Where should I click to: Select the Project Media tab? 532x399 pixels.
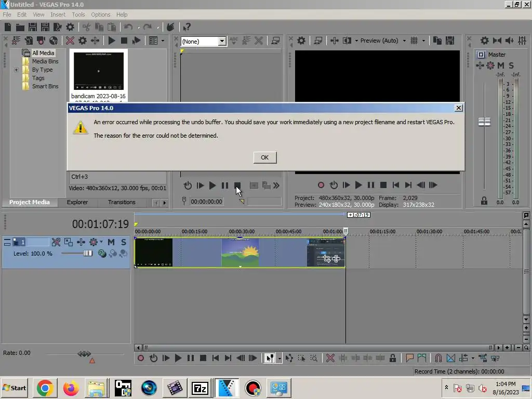[30, 202]
